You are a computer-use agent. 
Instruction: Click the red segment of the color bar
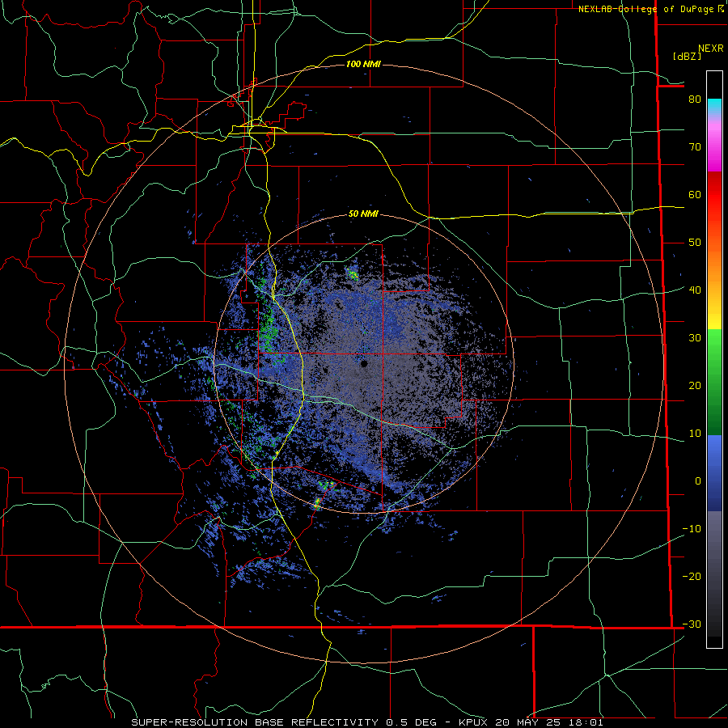714,195
